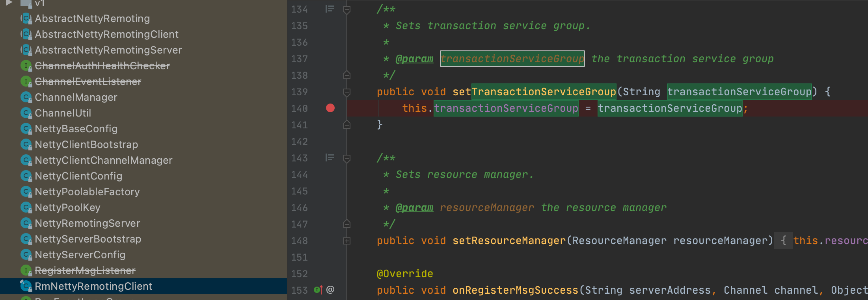The image size is (868, 300).
Task: Click the @Override annotation
Action: pos(405,274)
